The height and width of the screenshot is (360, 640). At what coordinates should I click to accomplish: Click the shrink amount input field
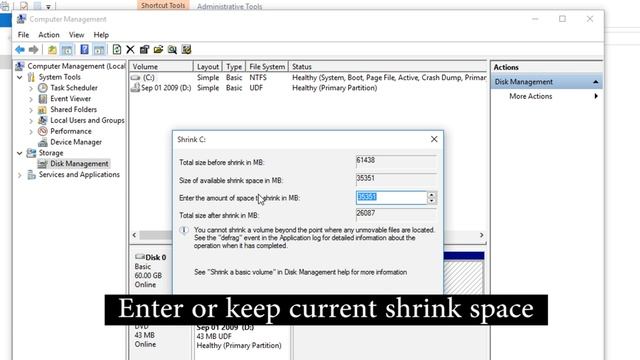(x=391, y=198)
